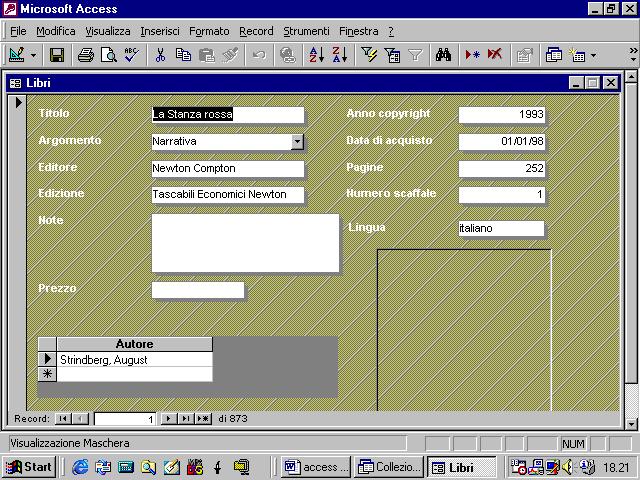Click the volume speaker tray icon
The width and height of the screenshot is (640, 480).
point(567,467)
